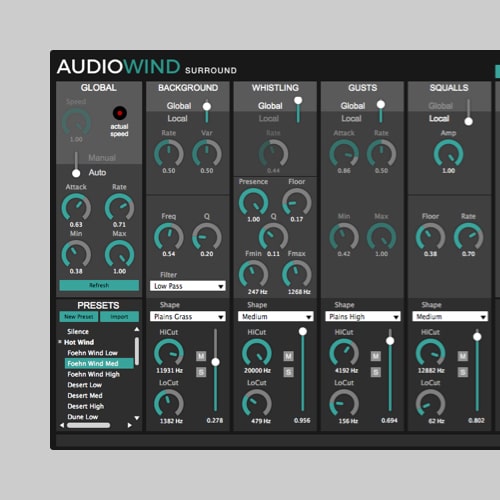The width and height of the screenshot is (500, 500).
Task: Click the Gusts LoCut knob
Action: 344,403
